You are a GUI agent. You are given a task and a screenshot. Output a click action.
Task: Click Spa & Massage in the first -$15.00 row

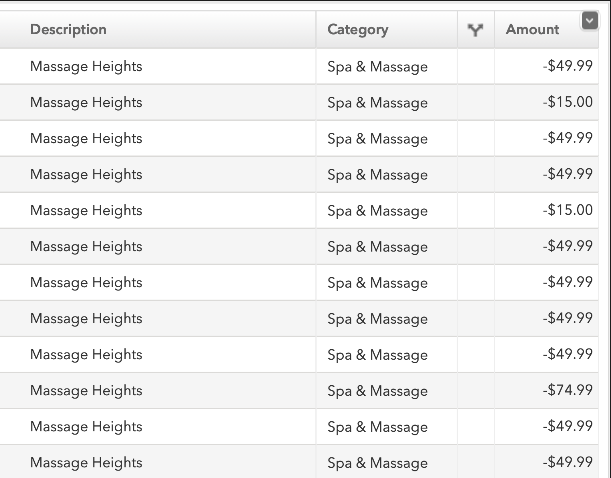tap(377, 103)
